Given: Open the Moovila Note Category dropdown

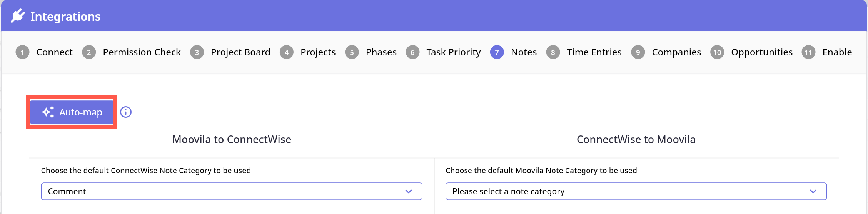Looking at the screenshot, I should point(636,191).
